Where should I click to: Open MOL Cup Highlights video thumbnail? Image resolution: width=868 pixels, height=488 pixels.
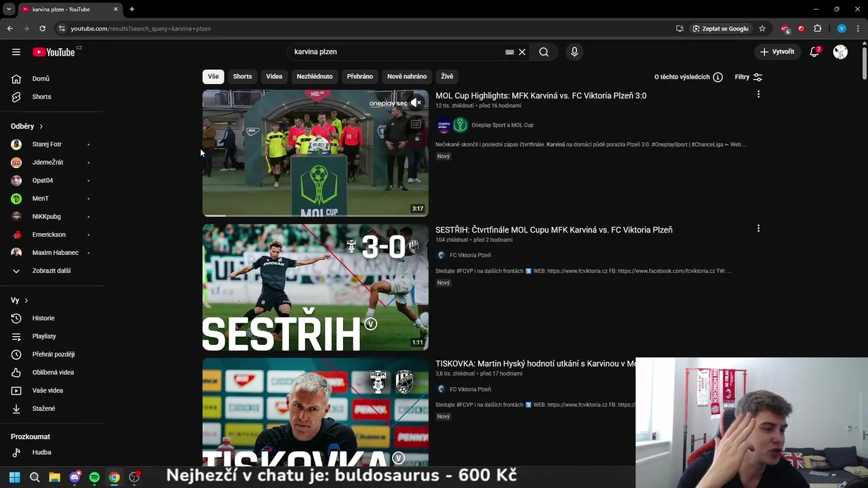pos(315,153)
